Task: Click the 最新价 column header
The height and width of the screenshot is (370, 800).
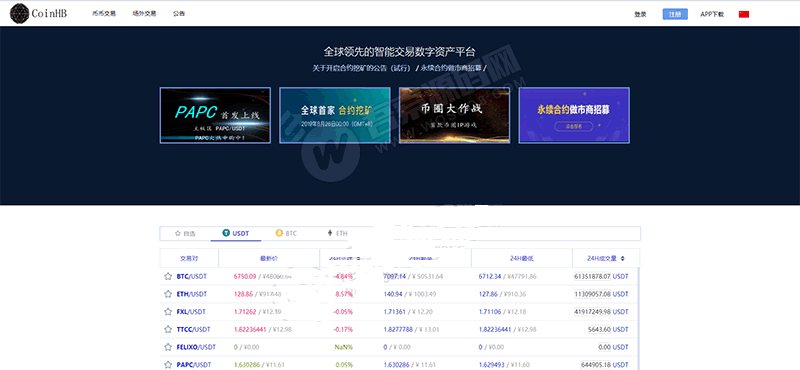Action: 268,258
